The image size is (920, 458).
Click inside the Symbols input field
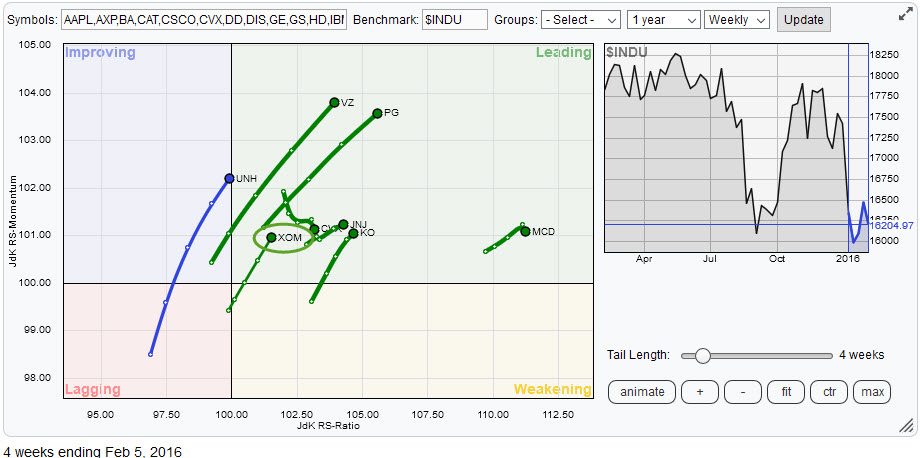pos(205,19)
